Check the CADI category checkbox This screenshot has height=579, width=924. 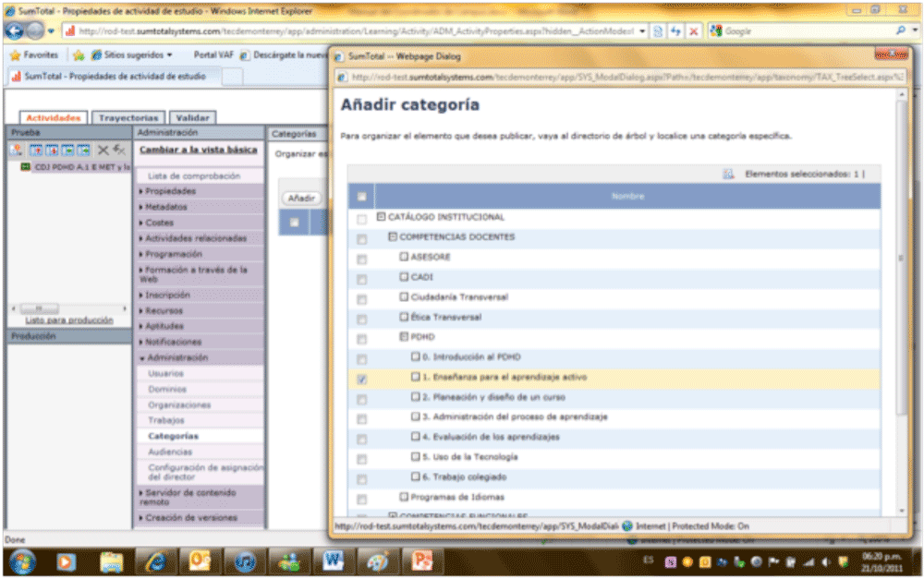362,279
